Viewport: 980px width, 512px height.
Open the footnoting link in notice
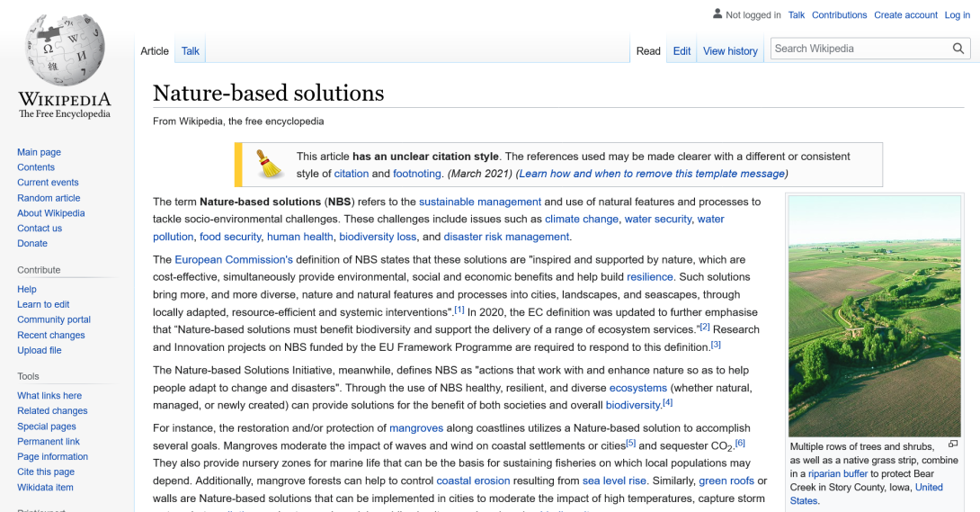417,174
